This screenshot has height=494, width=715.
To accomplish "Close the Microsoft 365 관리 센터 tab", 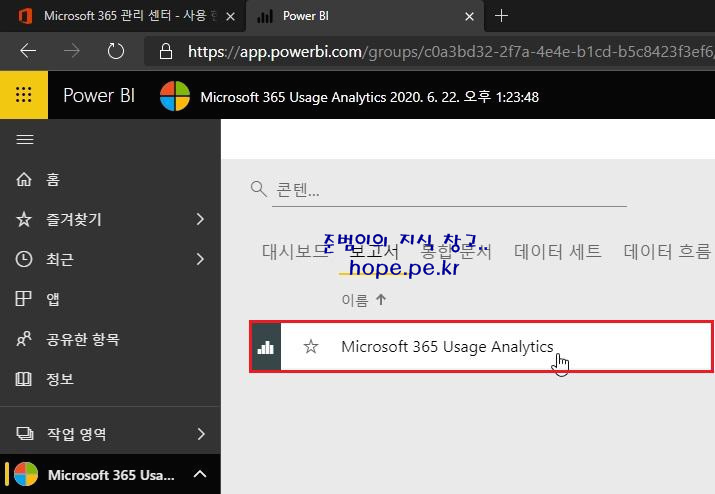I will click(231, 16).
